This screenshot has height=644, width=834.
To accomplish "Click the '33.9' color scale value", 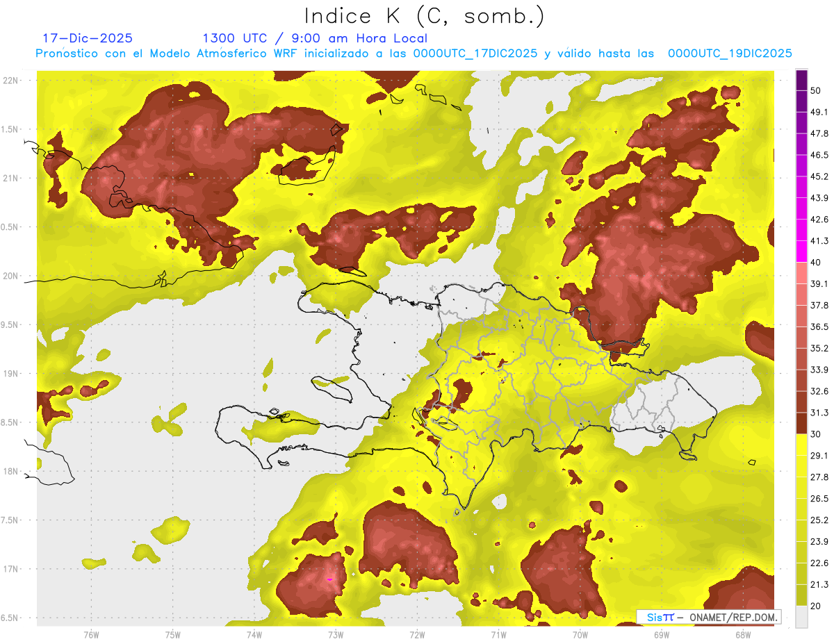I will [x=819, y=370].
